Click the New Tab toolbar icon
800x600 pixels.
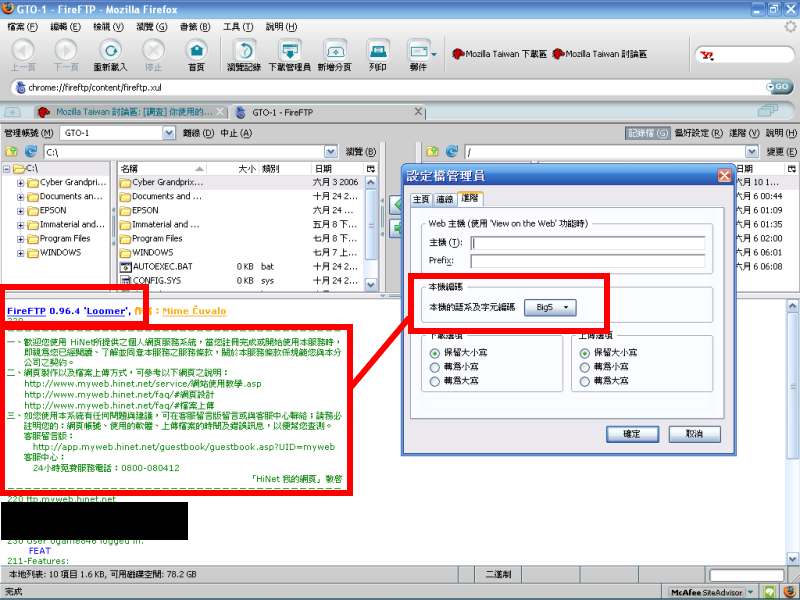[x=335, y=51]
